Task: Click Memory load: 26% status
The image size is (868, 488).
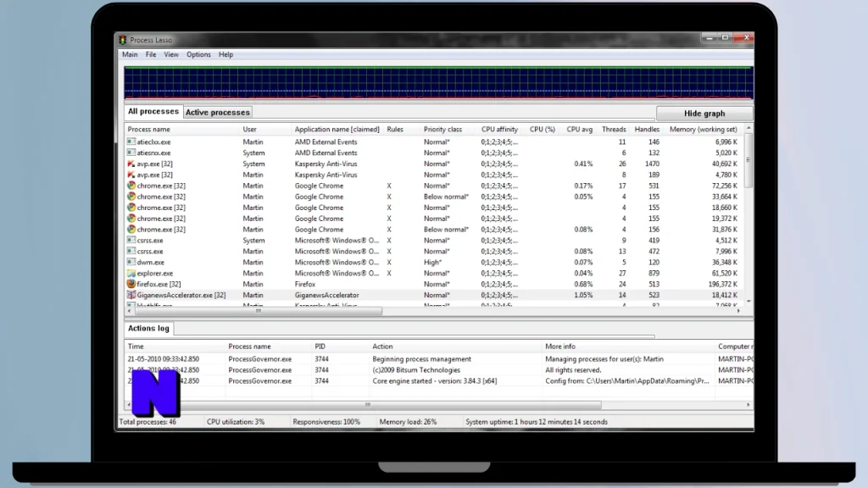Action: tap(408, 422)
